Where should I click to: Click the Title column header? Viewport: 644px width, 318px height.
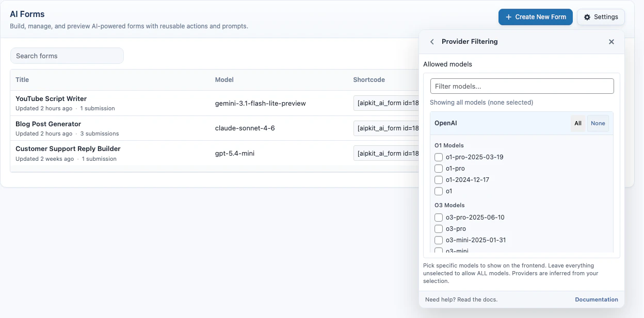22,79
